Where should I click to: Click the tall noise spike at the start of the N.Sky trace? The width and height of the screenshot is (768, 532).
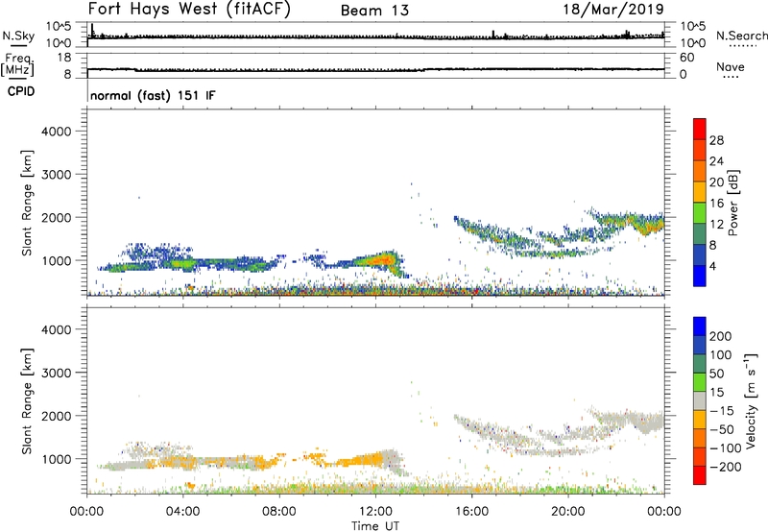point(92,30)
